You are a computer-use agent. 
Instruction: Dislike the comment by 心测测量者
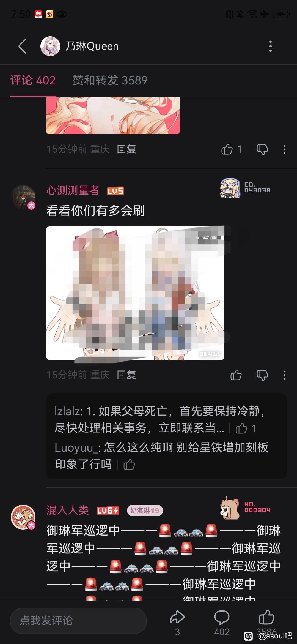coord(262,375)
